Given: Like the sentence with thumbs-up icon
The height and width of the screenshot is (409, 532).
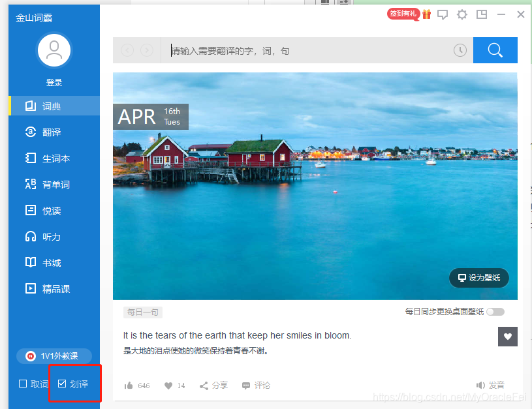Looking at the screenshot, I should (129, 386).
